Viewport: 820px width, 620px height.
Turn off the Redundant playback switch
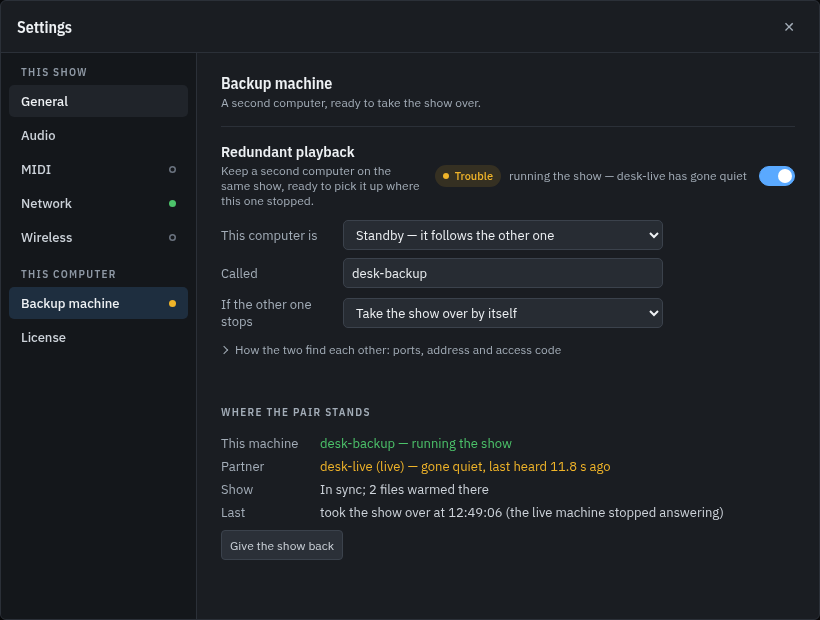coord(777,176)
